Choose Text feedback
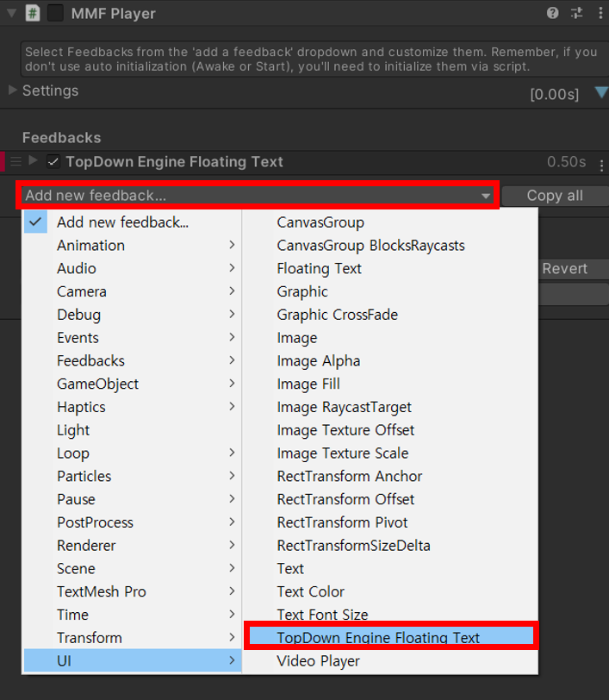 pos(390,569)
